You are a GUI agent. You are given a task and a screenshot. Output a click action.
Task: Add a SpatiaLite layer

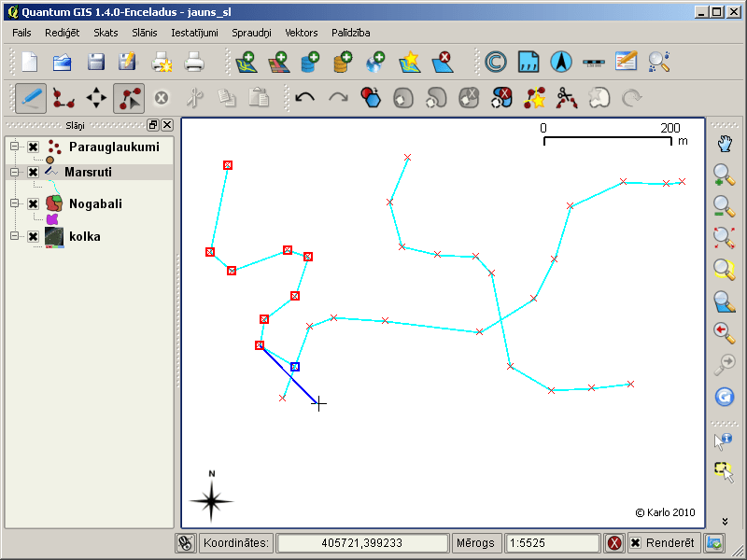[x=343, y=63]
